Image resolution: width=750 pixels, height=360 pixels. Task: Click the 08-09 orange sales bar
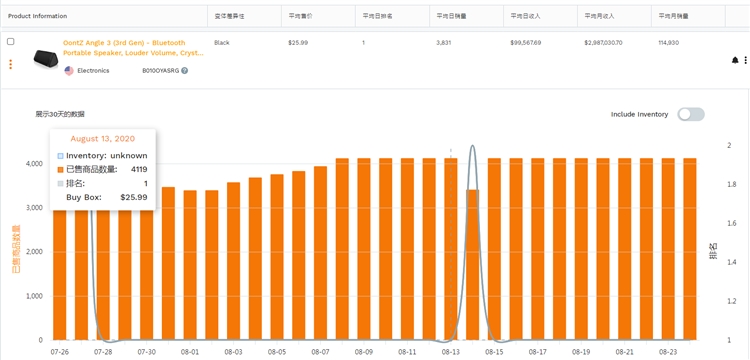pos(364,249)
